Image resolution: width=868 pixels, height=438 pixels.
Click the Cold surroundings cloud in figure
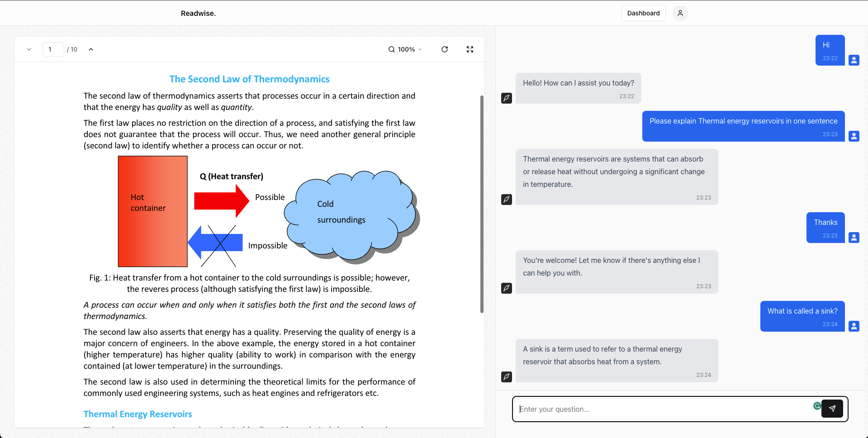(352, 216)
